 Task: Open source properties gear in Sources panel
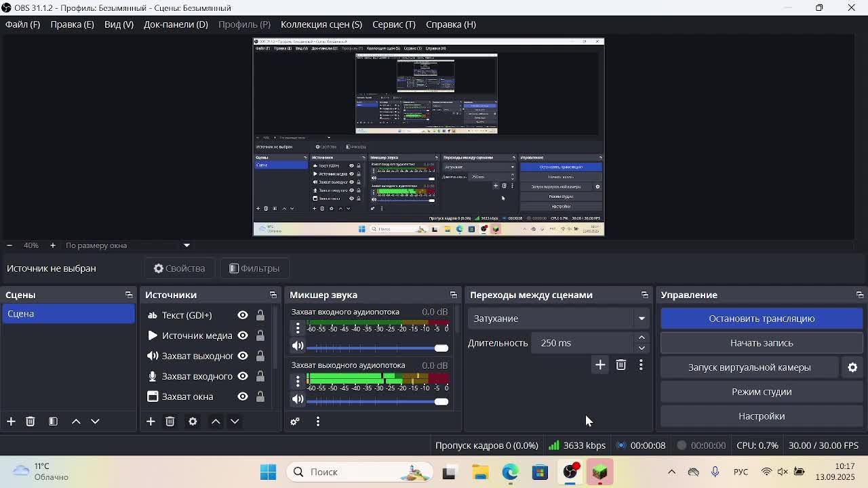193,422
